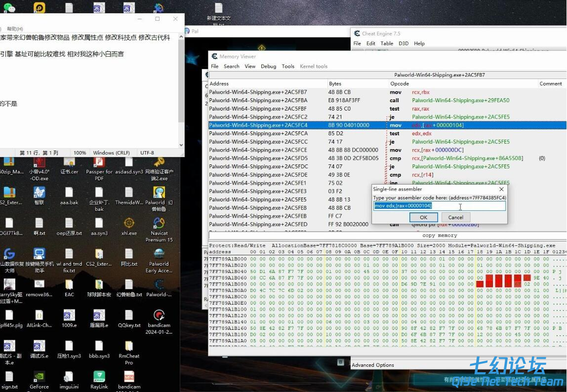Select the call instruction row 2AC5FBA
Screen dimensions: 567x392
tap(387, 100)
